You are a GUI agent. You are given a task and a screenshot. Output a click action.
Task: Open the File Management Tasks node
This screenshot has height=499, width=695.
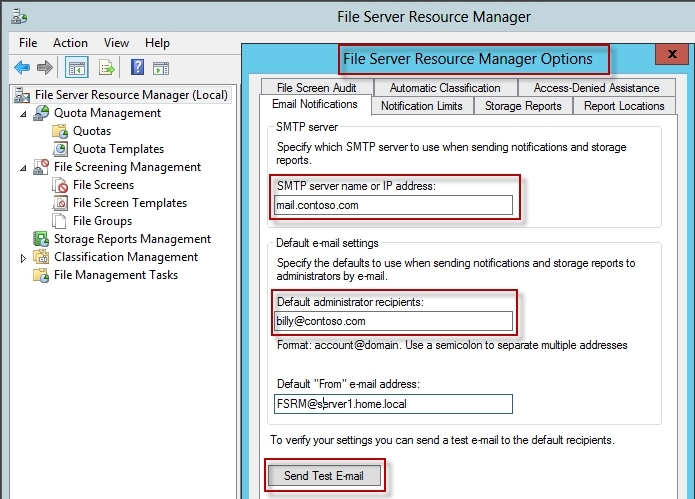(x=116, y=275)
